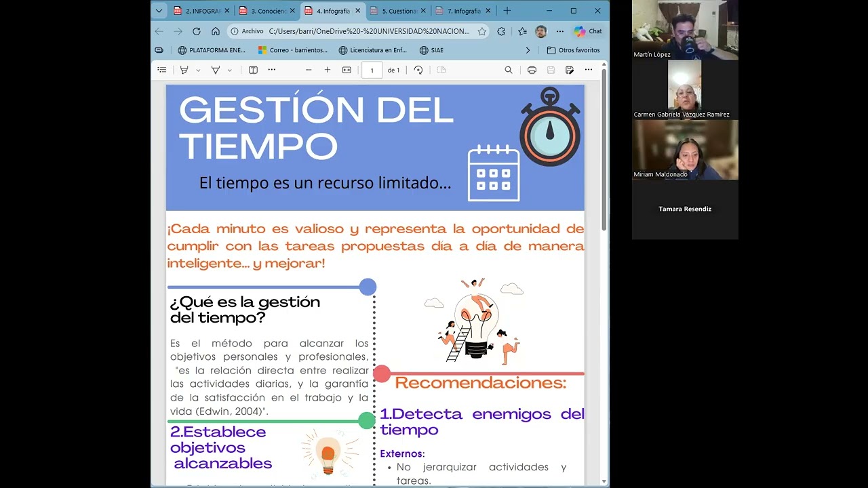Select the PDF draw tool
868x488 pixels.
coord(216,70)
